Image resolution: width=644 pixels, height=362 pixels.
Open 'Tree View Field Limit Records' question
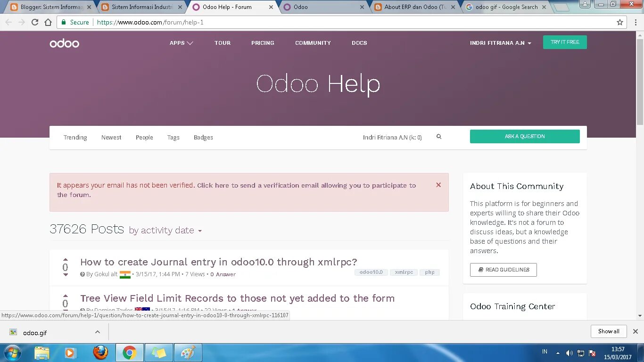pos(238,298)
